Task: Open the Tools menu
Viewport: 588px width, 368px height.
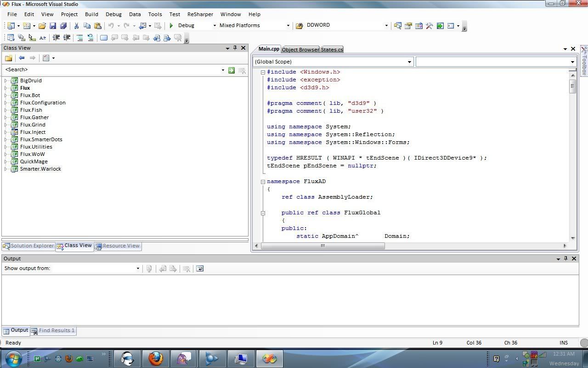Action: 155,14
